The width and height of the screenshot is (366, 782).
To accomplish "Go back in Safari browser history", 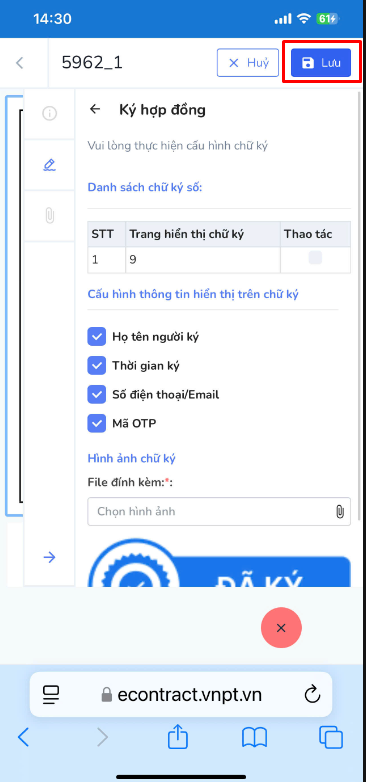I will pyautogui.click(x=23, y=737).
